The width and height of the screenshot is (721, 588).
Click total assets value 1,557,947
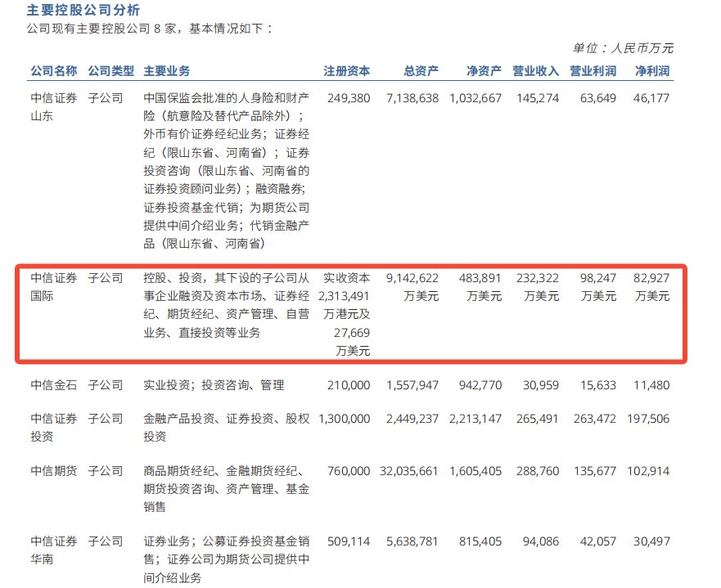(412, 385)
